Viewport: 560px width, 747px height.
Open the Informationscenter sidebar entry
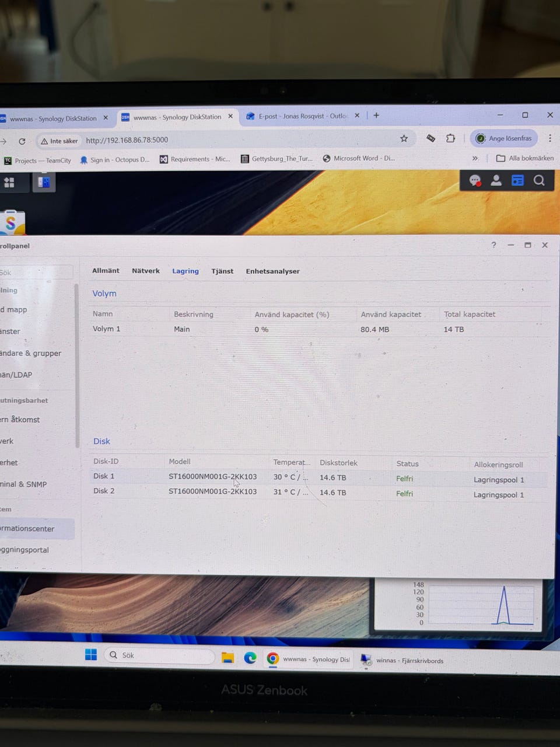(x=36, y=528)
